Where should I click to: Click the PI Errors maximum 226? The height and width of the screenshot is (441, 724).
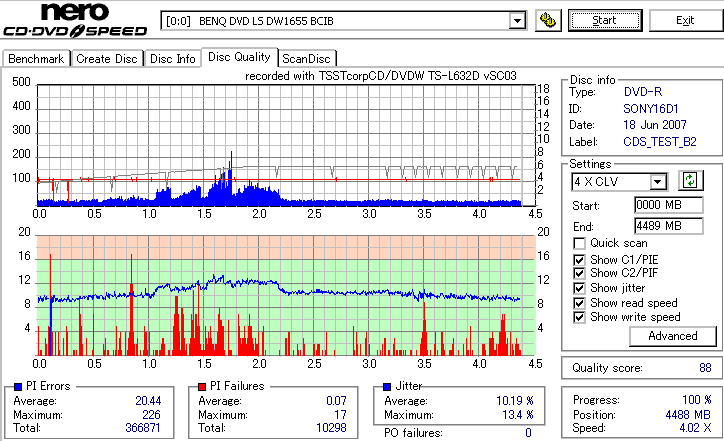(151, 415)
